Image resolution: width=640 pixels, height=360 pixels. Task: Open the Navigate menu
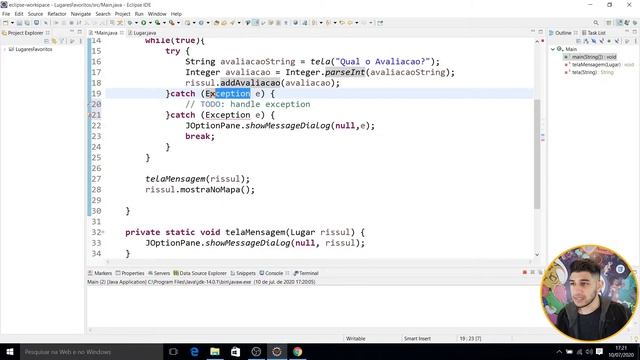81,14
